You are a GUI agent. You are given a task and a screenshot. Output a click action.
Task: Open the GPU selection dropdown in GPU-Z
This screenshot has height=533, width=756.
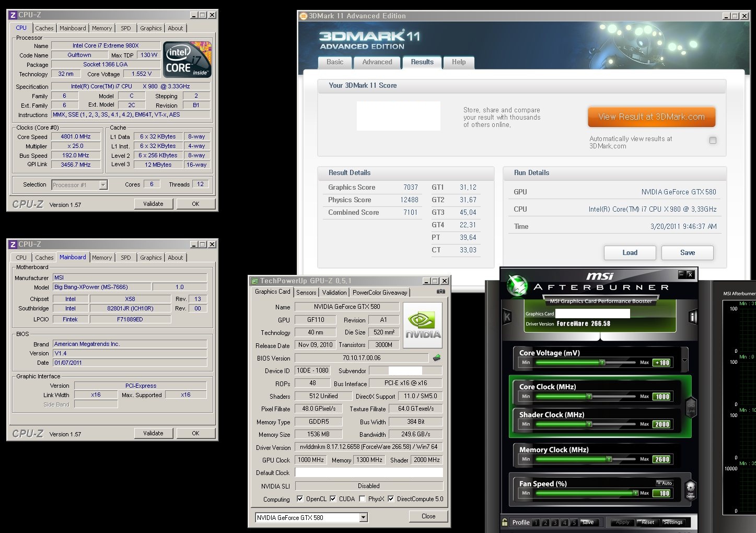tap(364, 517)
